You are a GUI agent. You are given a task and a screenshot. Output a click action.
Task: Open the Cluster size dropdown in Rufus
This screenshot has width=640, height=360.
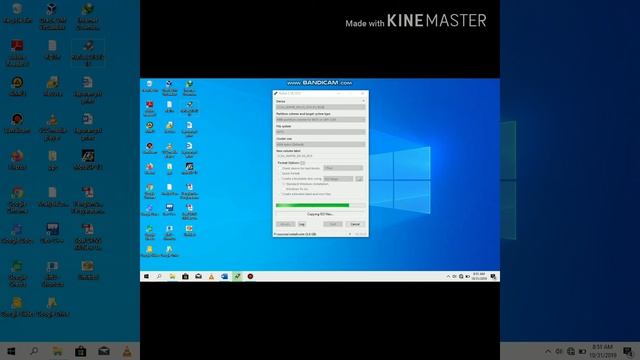click(320, 144)
